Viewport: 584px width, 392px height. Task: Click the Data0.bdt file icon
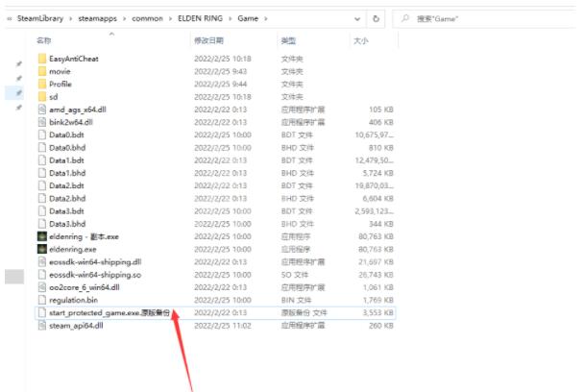42,135
